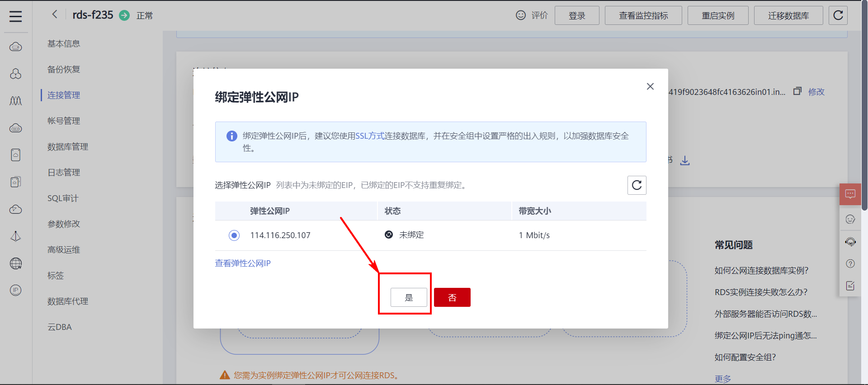Image resolution: width=868 pixels, height=385 pixels.
Task: Open 数据库代理 in the side menu
Action: (68, 301)
